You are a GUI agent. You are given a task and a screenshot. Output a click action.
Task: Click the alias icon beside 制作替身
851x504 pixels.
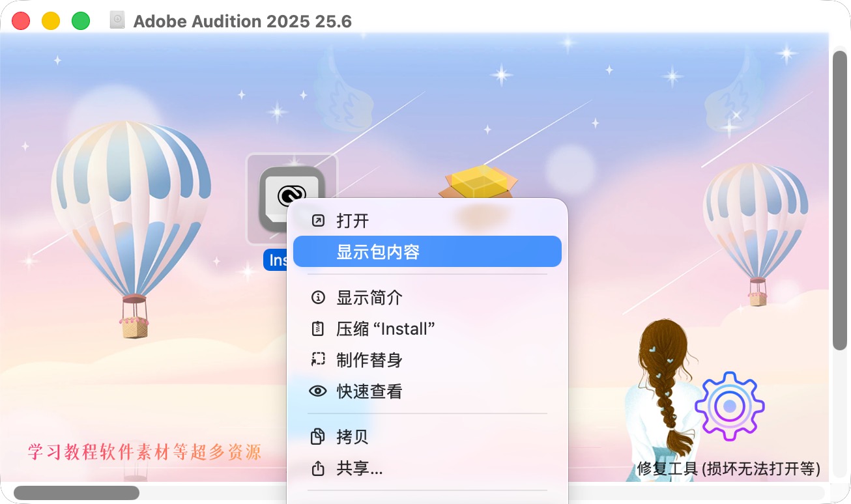click(x=318, y=359)
